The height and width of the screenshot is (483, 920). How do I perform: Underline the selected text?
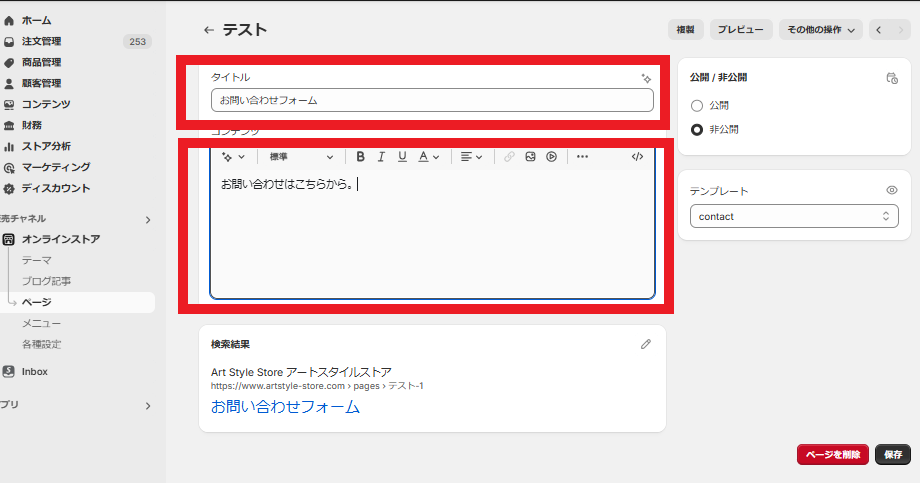coord(402,157)
